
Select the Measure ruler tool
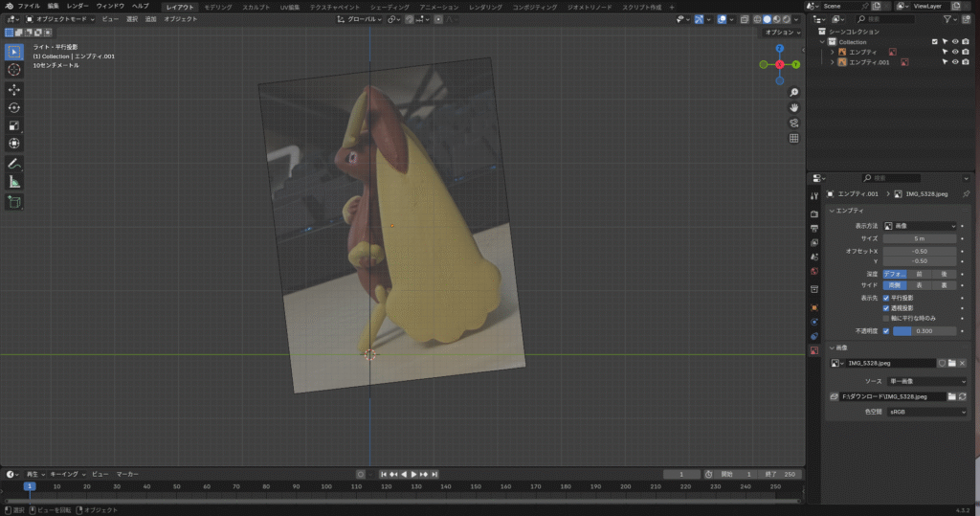pyautogui.click(x=13, y=182)
